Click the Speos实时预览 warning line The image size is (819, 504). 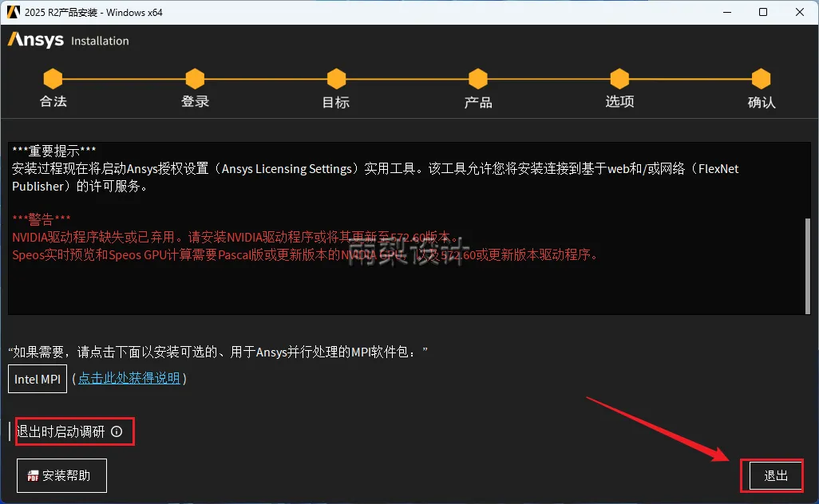click(x=306, y=255)
